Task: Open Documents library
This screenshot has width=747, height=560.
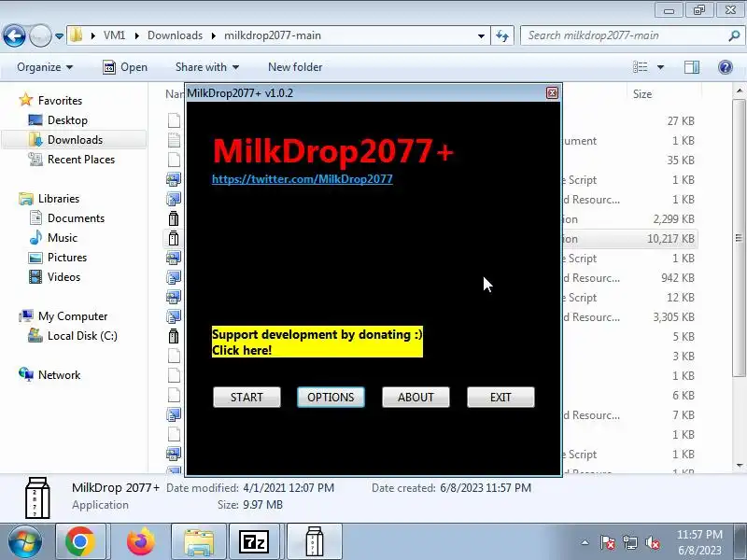Action: point(76,218)
